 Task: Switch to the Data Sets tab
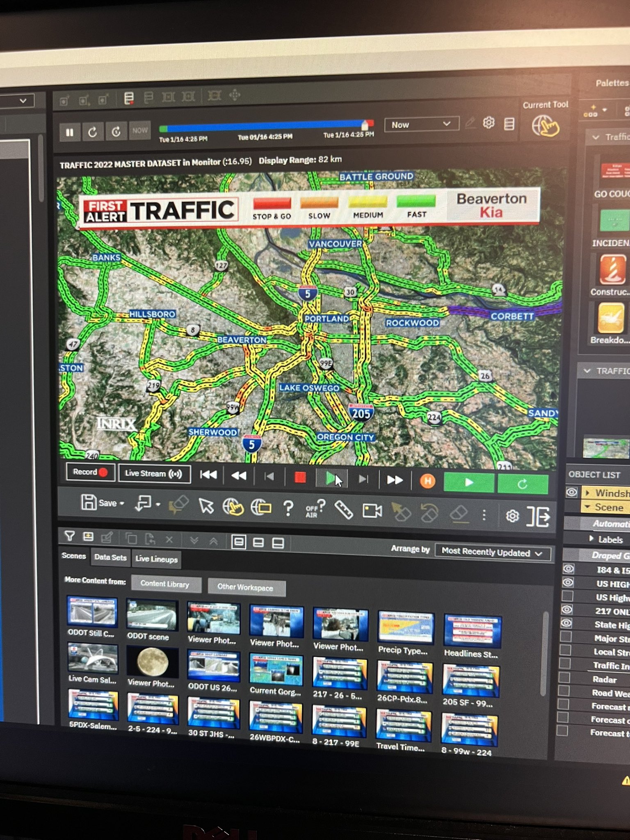pos(110,557)
